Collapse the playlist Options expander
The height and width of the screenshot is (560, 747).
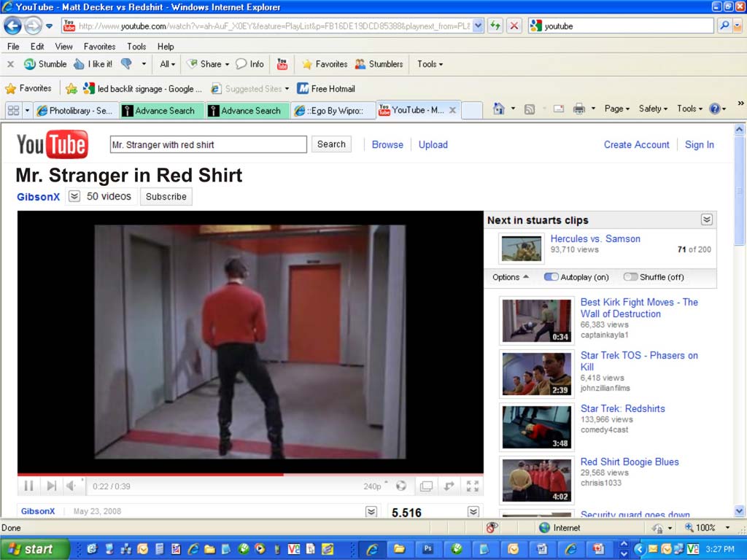pyautogui.click(x=510, y=277)
